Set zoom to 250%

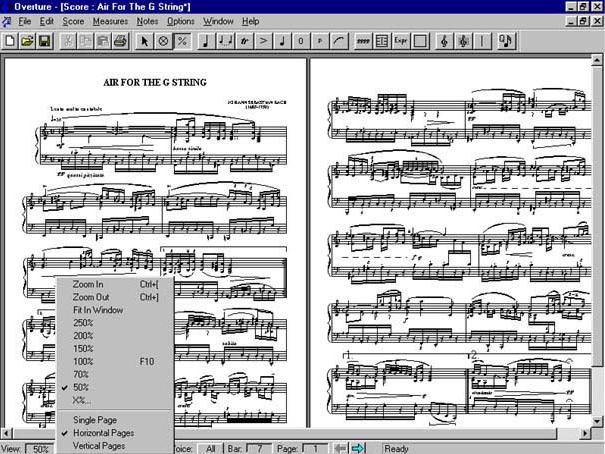coord(115,323)
